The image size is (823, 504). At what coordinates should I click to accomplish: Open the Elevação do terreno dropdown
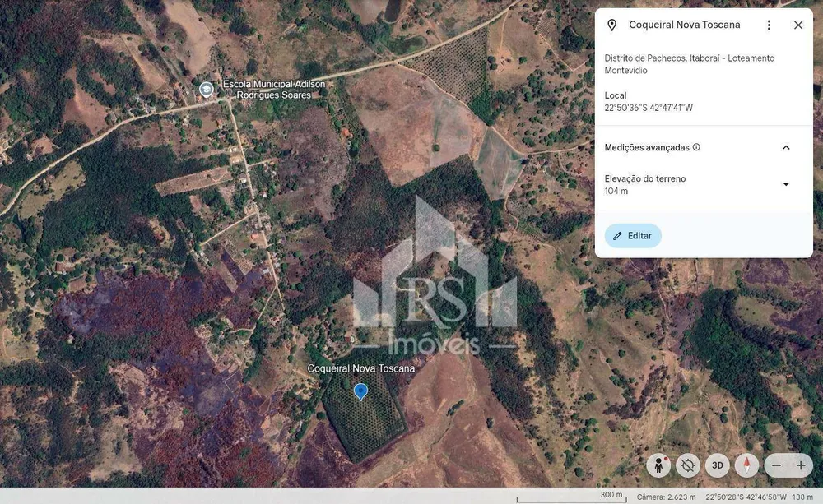coord(786,184)
